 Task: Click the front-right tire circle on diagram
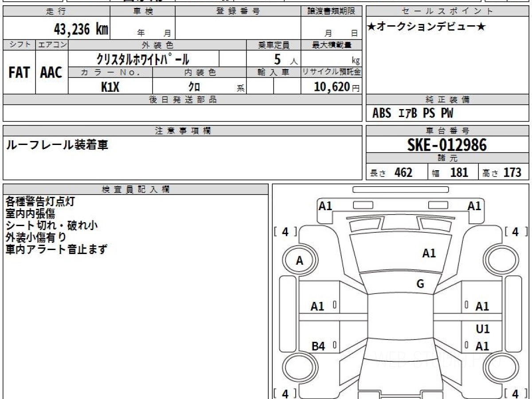pos(501,261)
